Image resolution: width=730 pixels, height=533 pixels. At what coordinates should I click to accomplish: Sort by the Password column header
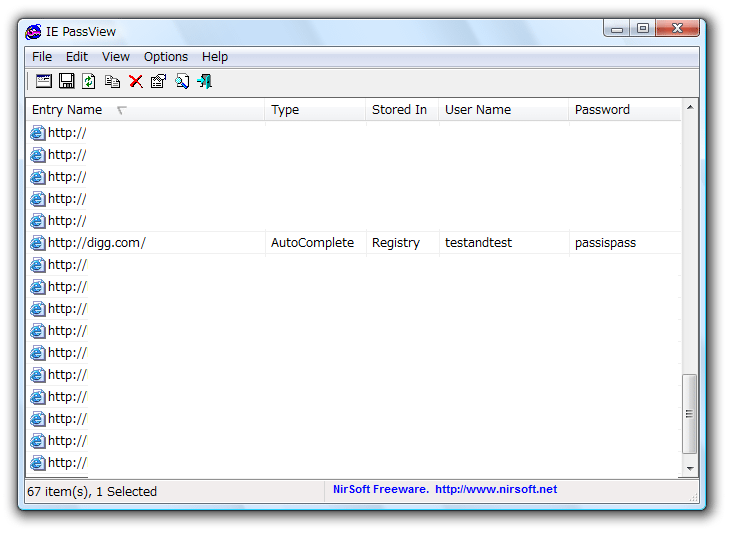point(625,110)
